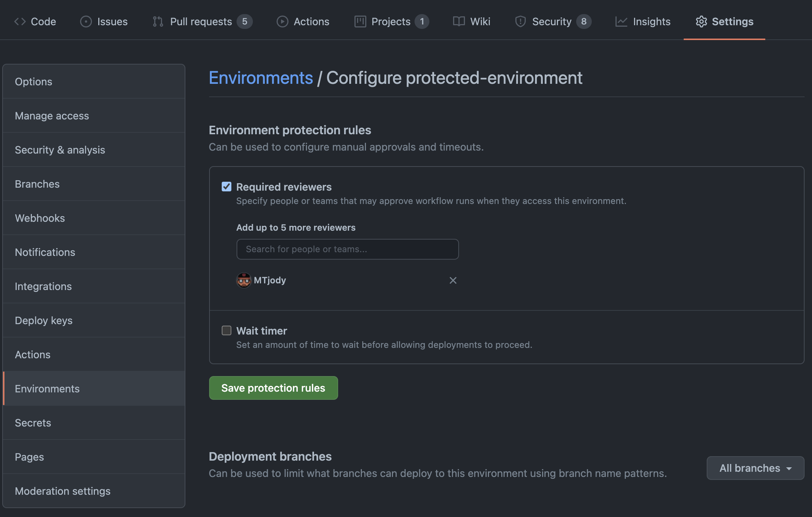Click the Security shield icon
The image size is (812, 517).
coord(520,22)
